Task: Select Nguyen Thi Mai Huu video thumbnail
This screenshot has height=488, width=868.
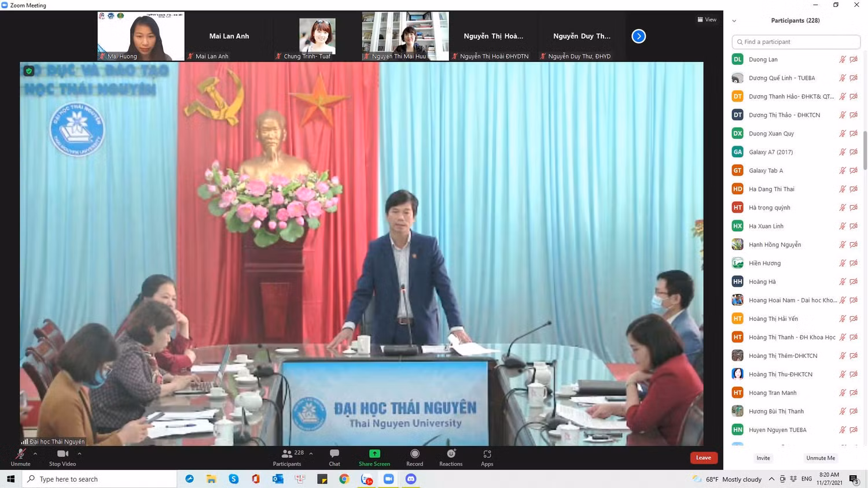Action: (405, 36)
